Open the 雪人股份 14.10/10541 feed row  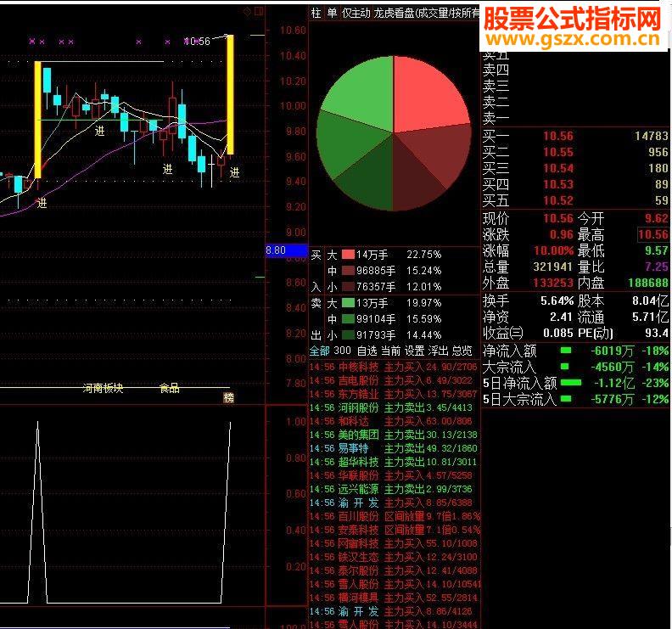coord(395,584)
